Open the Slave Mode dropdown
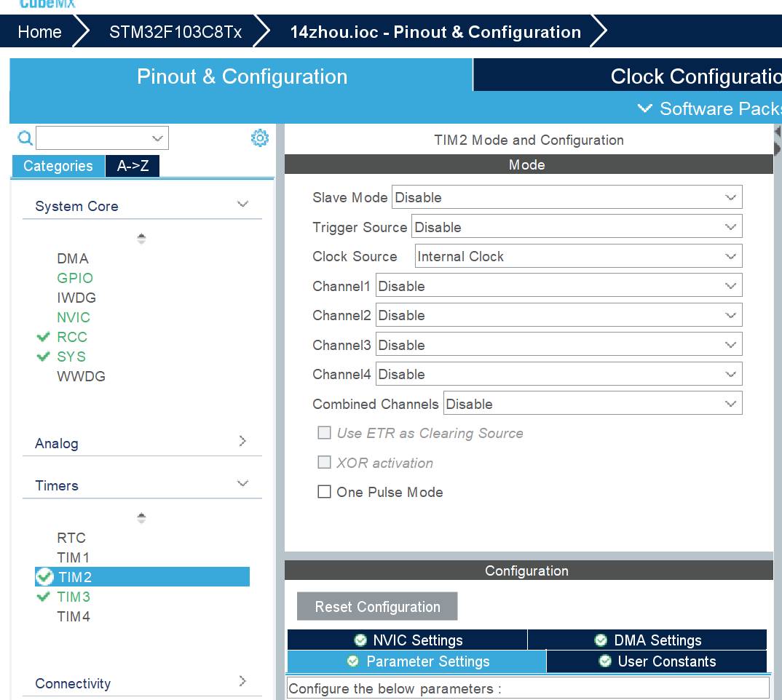Viewport: 782px width, 700px height. click(567, 197)
